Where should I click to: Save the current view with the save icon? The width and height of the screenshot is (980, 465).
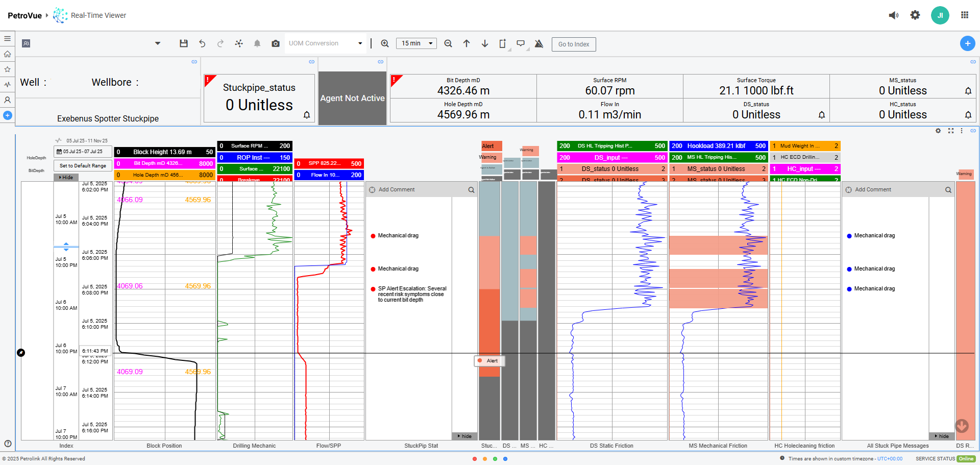pos(184,43)
